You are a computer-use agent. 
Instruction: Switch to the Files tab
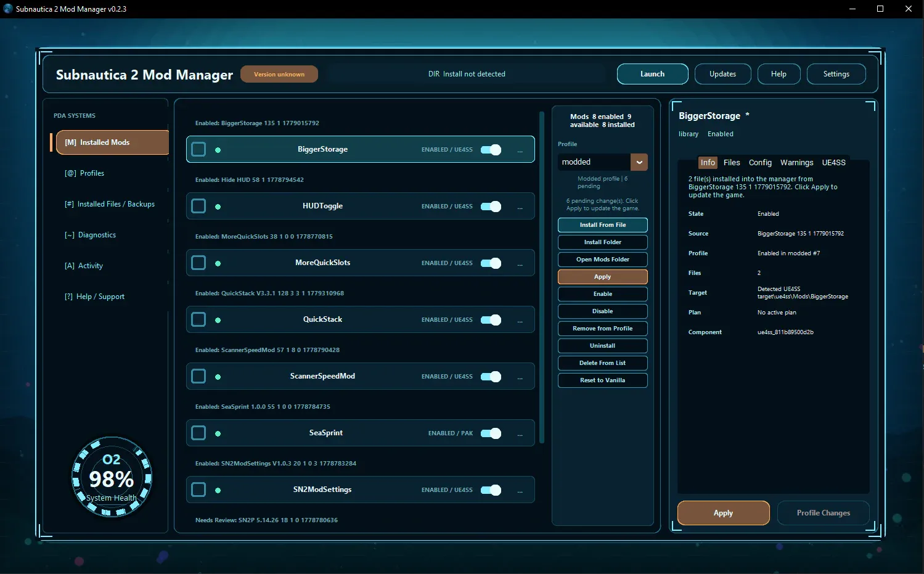(732, 163)
